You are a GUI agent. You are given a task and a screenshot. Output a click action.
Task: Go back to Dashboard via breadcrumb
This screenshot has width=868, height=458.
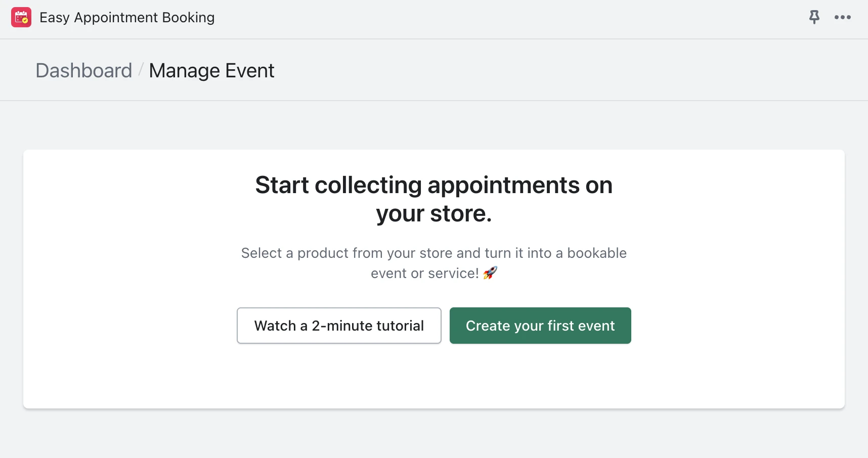[84, 71]
